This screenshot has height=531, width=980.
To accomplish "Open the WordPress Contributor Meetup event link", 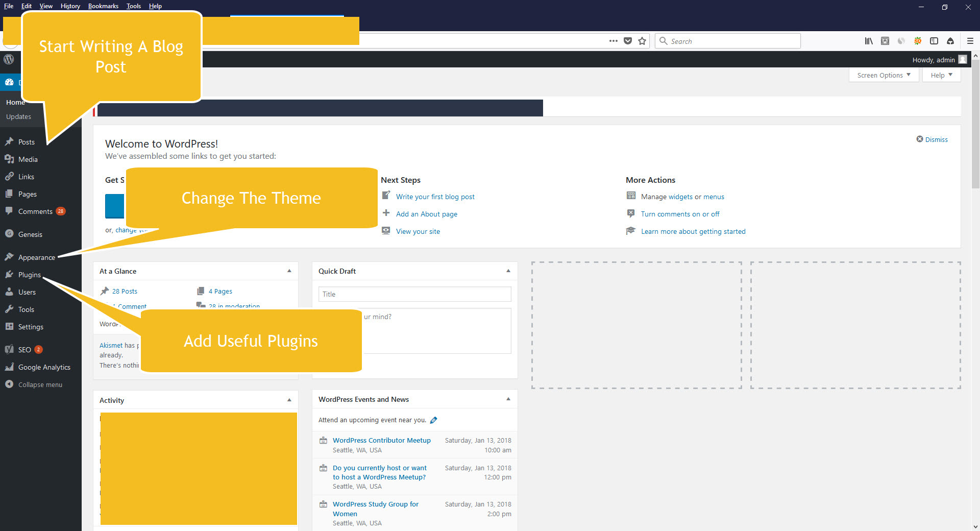I will point(381,440).
